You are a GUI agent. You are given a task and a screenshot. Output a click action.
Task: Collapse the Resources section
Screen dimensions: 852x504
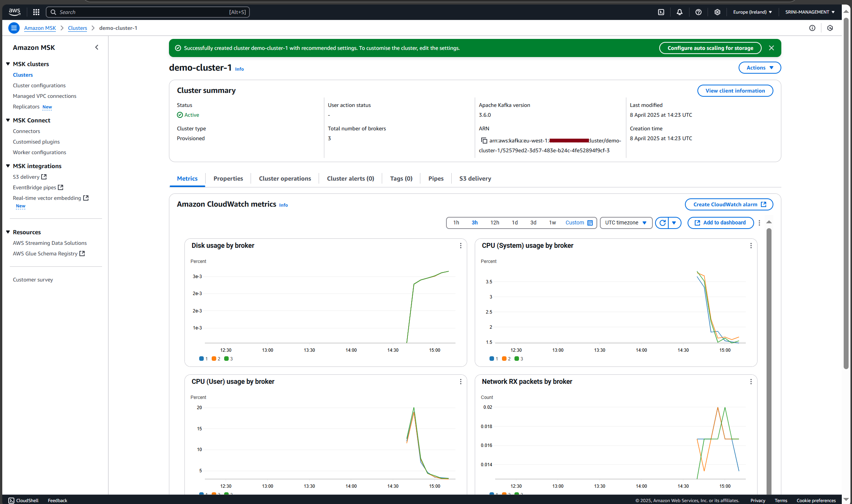click(x=8, y=232)
